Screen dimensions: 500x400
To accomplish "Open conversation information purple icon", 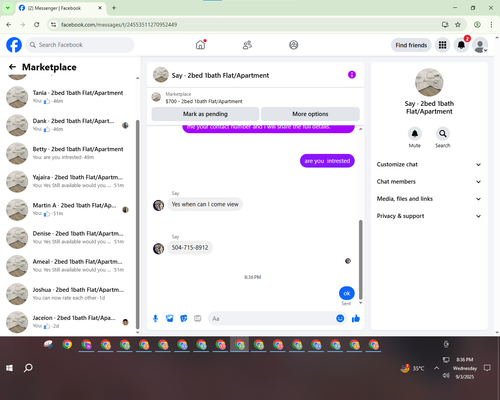I will pyautogui.click(x=352, y=75).
